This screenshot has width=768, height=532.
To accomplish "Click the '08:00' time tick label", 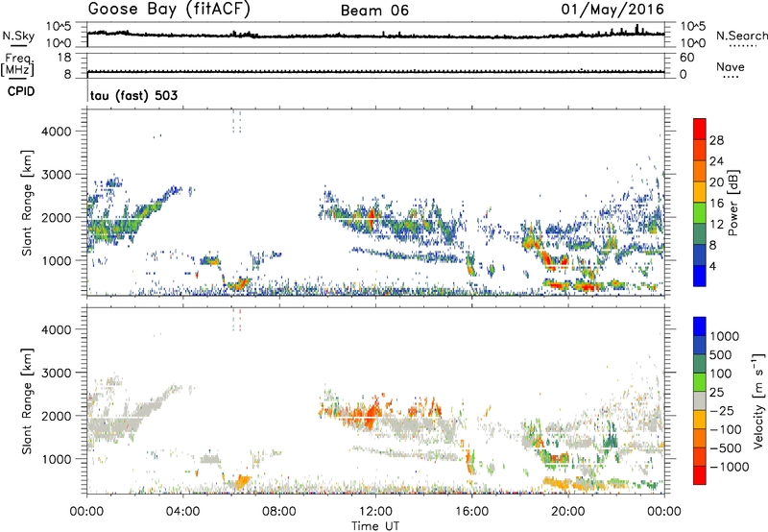I will click(x=279, y=512).
